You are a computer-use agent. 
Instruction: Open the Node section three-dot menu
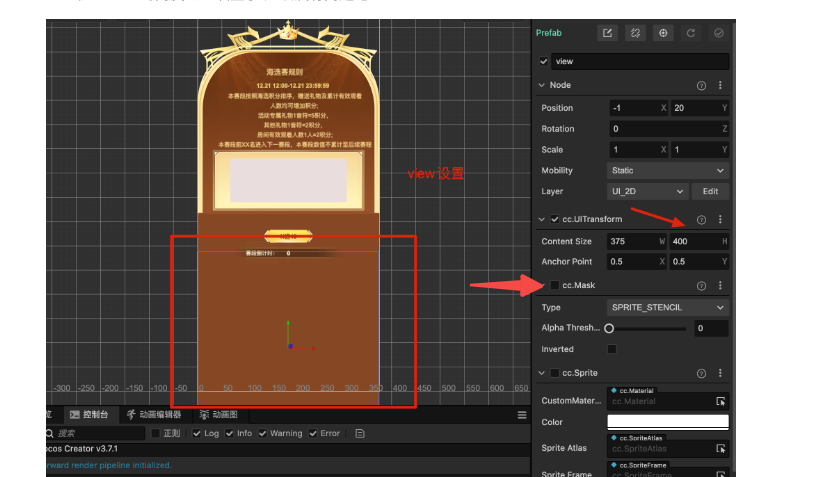click(720, 85)
